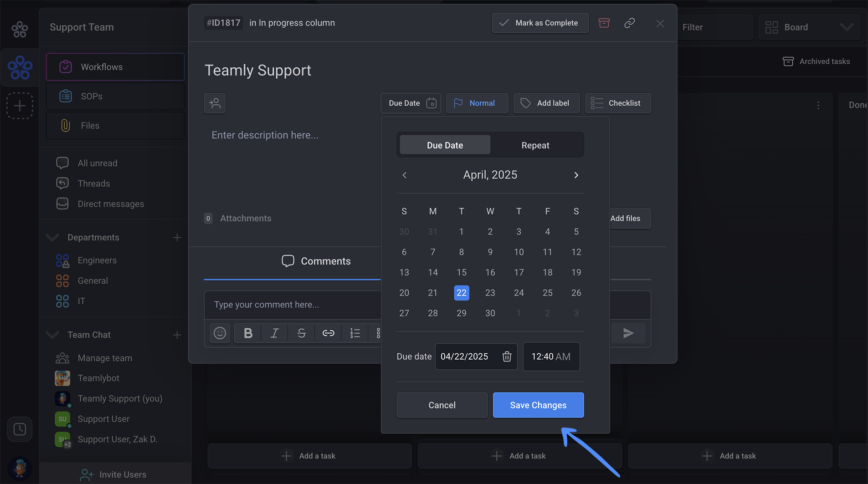Switch to the Due Date tab
Image resolution: width=868 pixels, height=484 pixels.
click(x=445, y=145)
